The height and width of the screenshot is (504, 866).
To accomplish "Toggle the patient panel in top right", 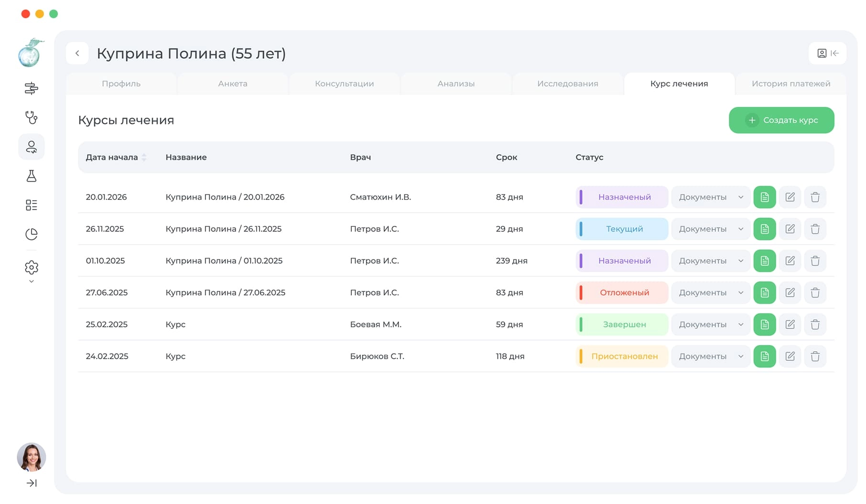I will [x=827, y=54].
